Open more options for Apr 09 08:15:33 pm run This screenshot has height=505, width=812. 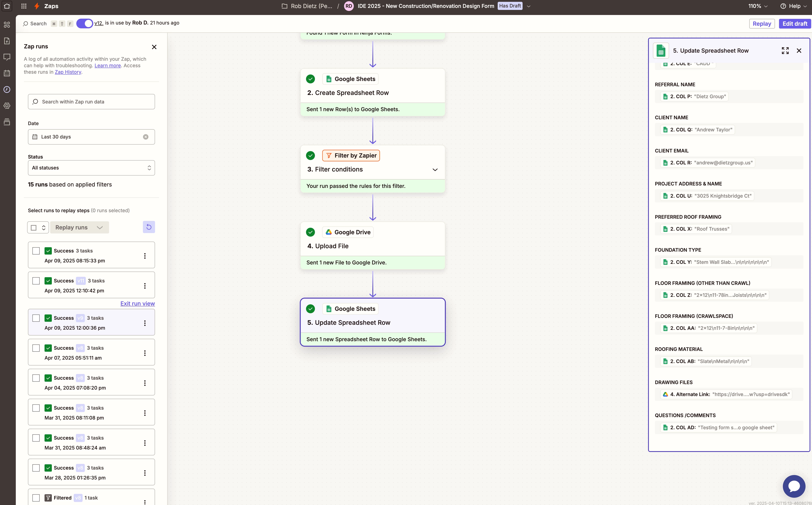click(x=145, y=256)
